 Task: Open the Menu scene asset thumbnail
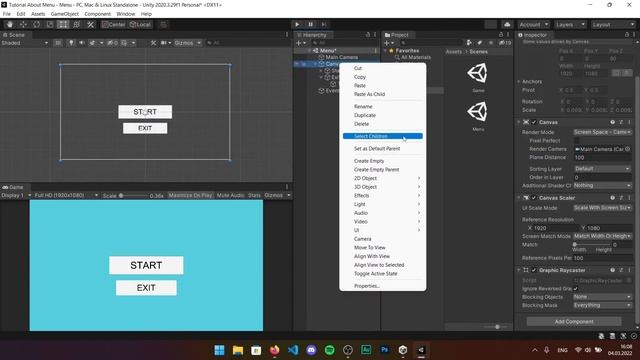tap(478, 111)
